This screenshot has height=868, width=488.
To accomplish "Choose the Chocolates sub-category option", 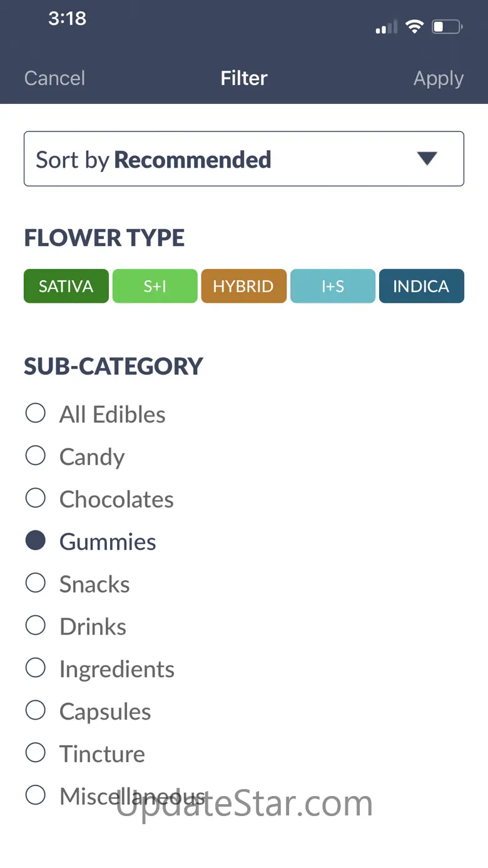I will coord(36,499).
